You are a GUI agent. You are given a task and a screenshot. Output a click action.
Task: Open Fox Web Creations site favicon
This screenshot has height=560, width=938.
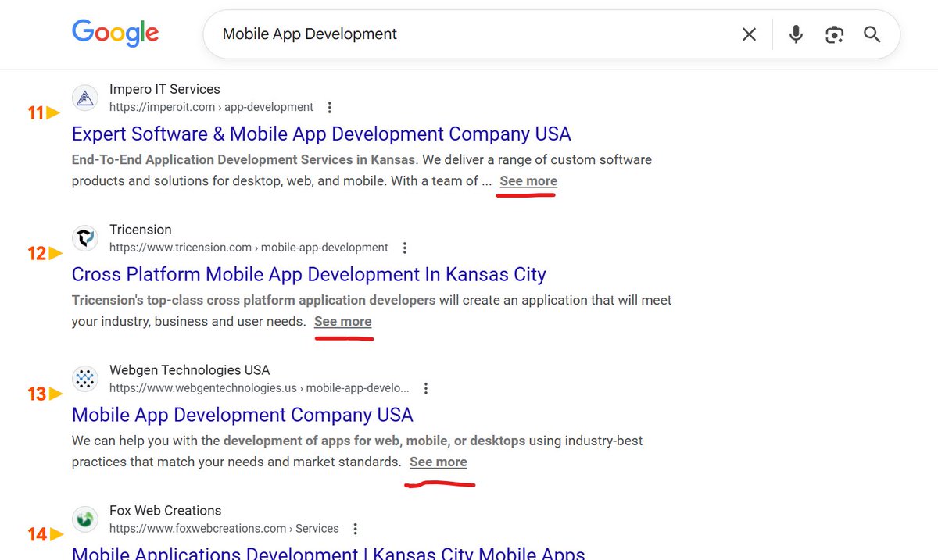pyautogui.click(x=85, y=519)
